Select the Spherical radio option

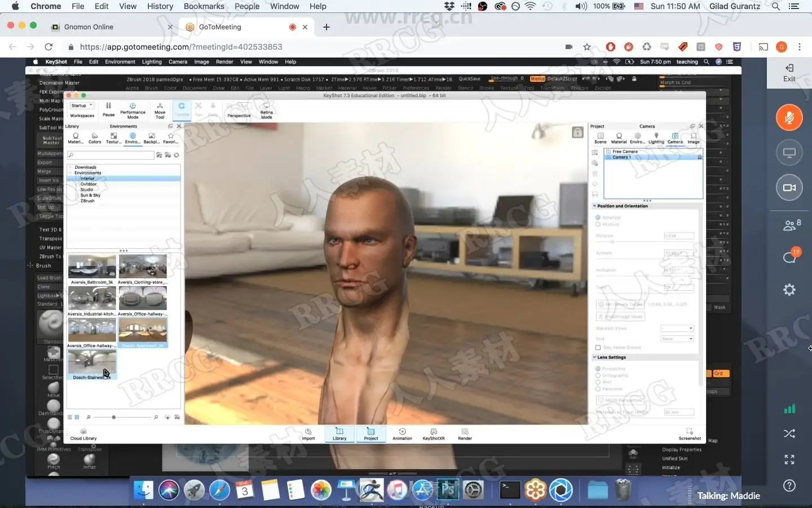pyautogui.click(x=598, y=217)
